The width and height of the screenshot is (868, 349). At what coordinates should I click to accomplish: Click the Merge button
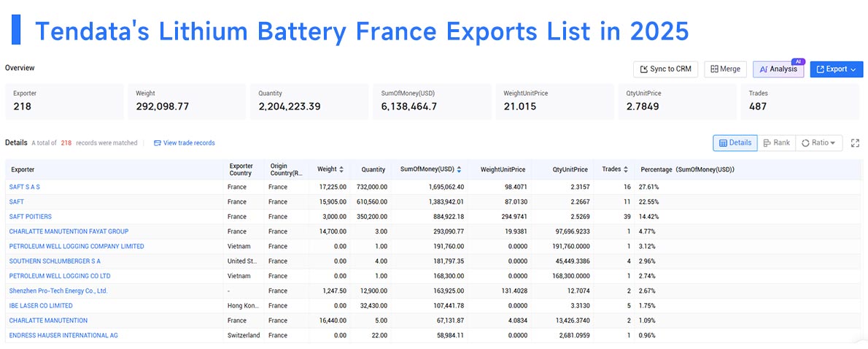coord(725,69)
